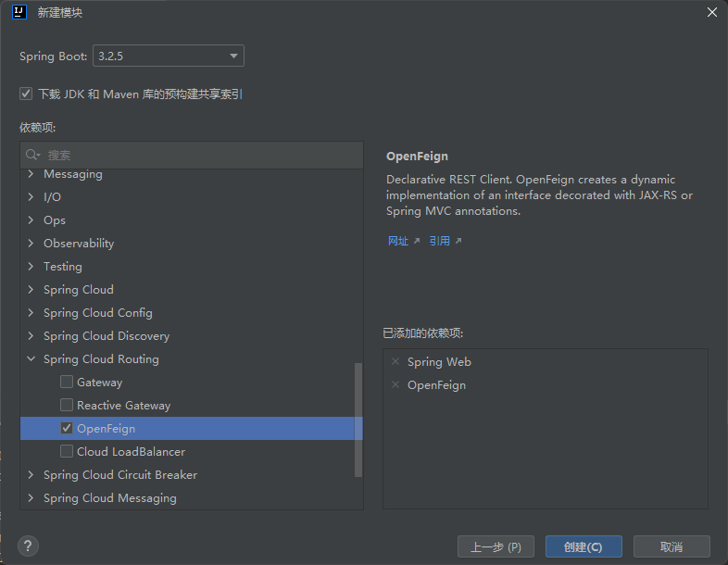Focus the dependency search field
This screenshot has width=728, height=565.
tap(192, 155)
